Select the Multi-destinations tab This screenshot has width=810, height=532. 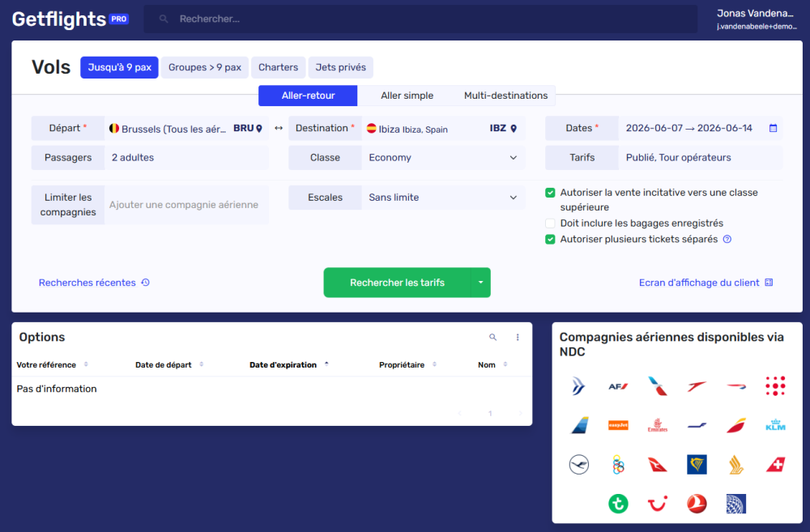505,95
